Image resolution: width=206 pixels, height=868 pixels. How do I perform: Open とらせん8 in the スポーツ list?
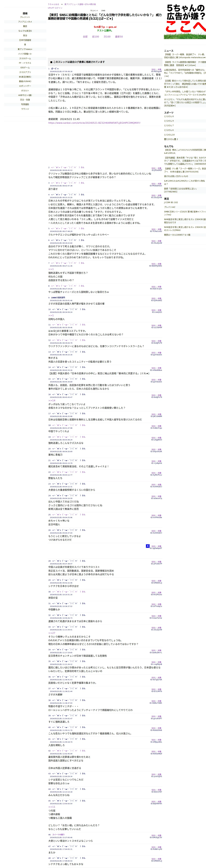[169, 116]
